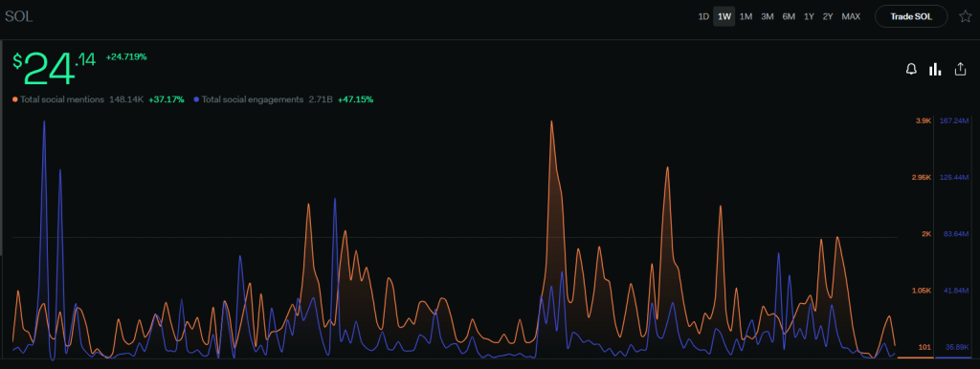This screenshot has height=369, width=980.
Task: Select the 1W time range
Action: (724, 17)
